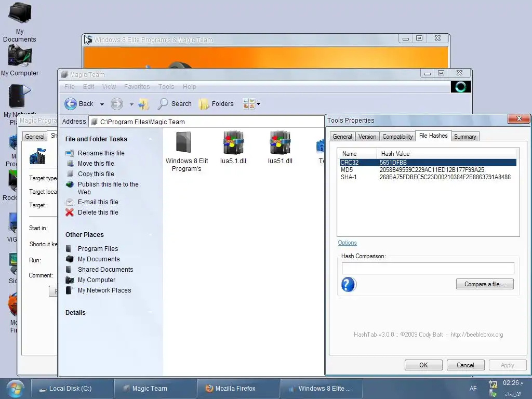Image resolution: width=532 pixels, height=399 pixels.
Task: Select the MD5 hash row
Action: coord(428,170)
